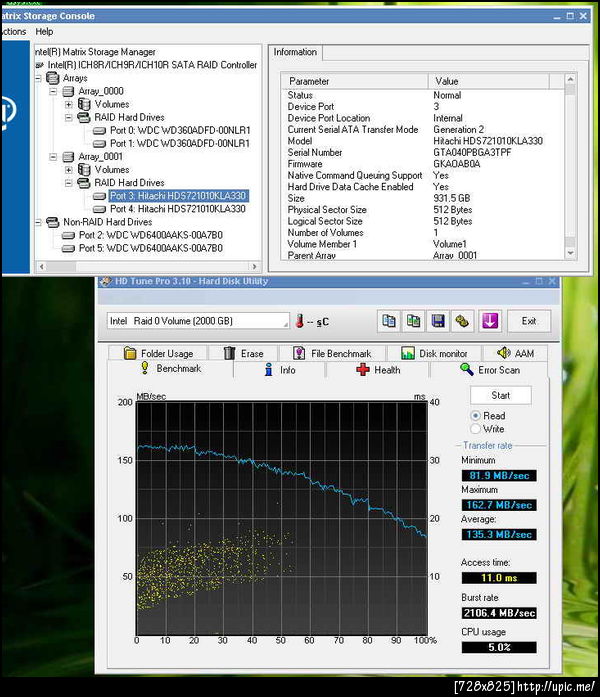Collapse RAID Hard Drives under Array_0000

point(68,118)
